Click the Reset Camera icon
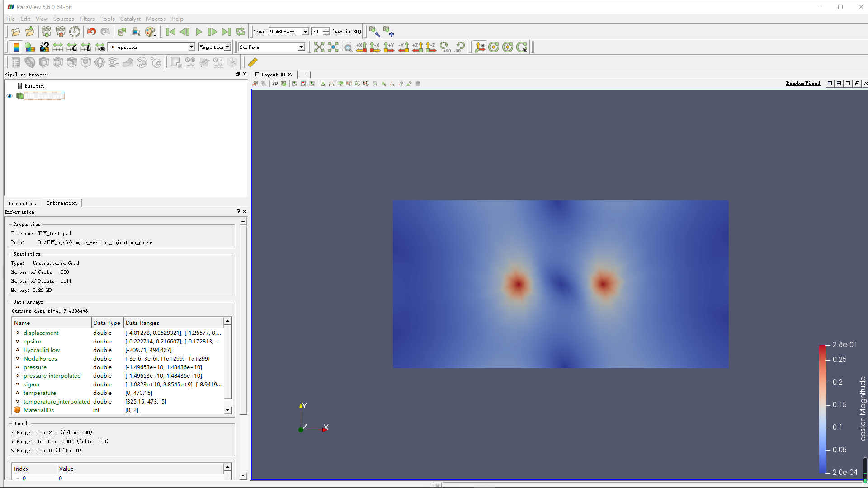The height and width of the screenshot is (488, 868). 319,47
